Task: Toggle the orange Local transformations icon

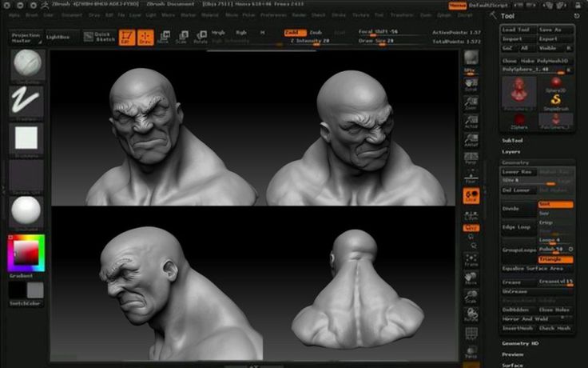Action: (471, 196)
